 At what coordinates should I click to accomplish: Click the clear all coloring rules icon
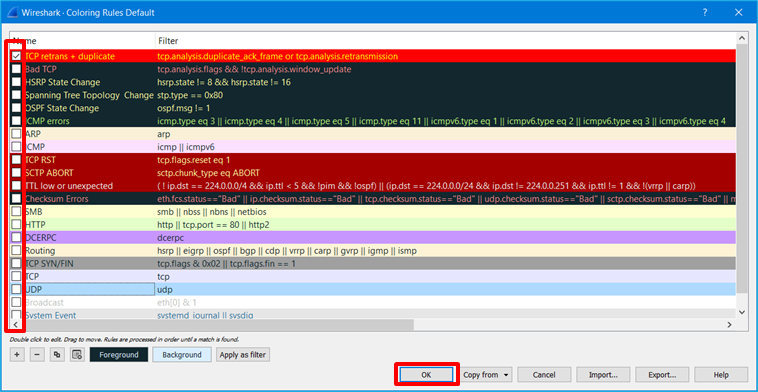pyautogui.click(x=77, y=355)
